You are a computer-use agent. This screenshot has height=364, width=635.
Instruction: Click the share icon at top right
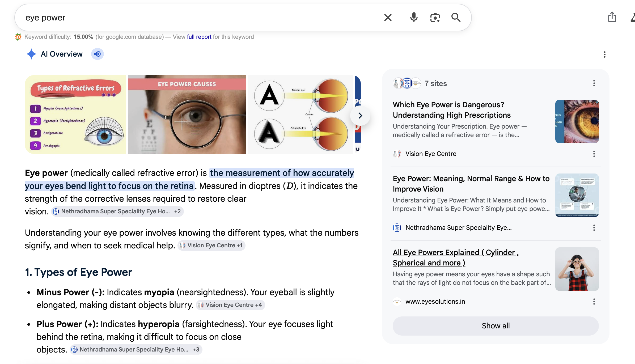[612, 17]
